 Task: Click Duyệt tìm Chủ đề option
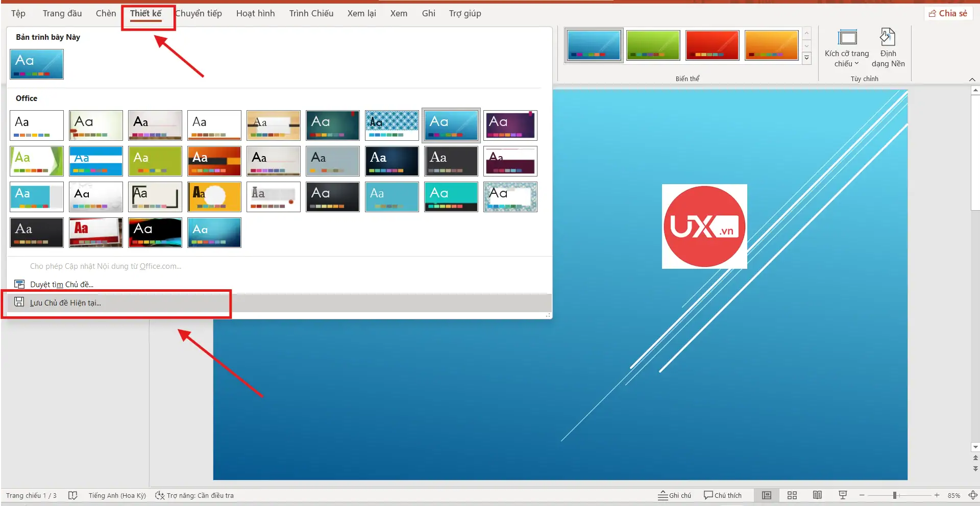pyautogui.click(x=61, y=284)
